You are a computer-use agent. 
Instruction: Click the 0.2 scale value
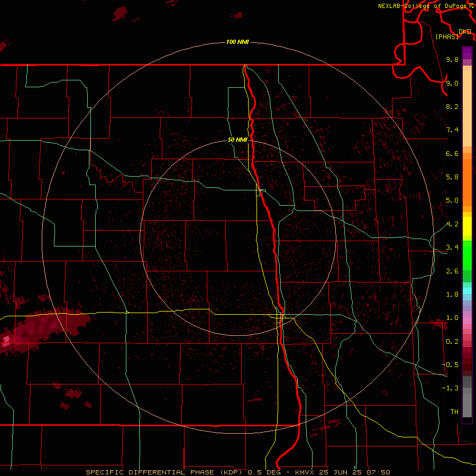coord(452,342)
